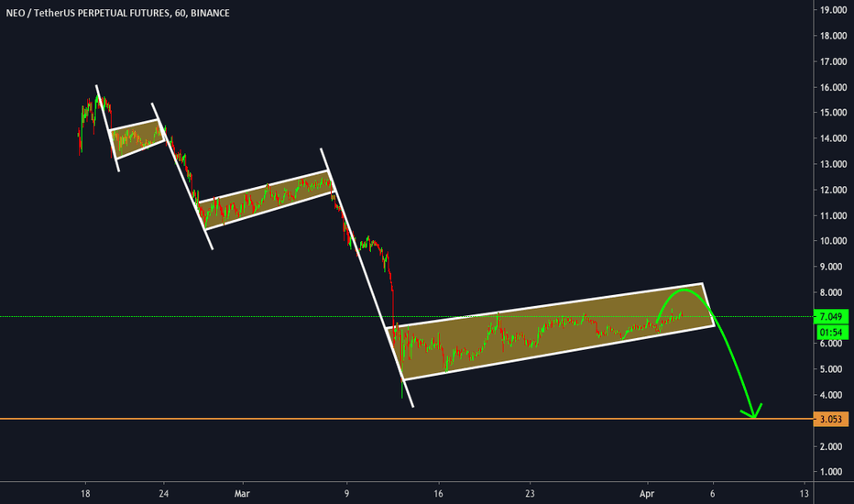Select the 10.000 price axis label
This screenshot has width=854, height=504.
[x=833, y=241]
